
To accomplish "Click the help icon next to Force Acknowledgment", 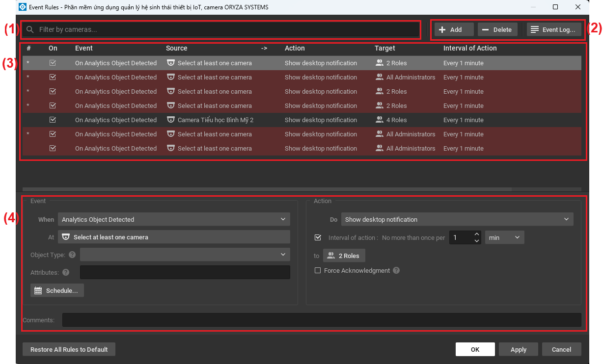I will coord(396,270).
